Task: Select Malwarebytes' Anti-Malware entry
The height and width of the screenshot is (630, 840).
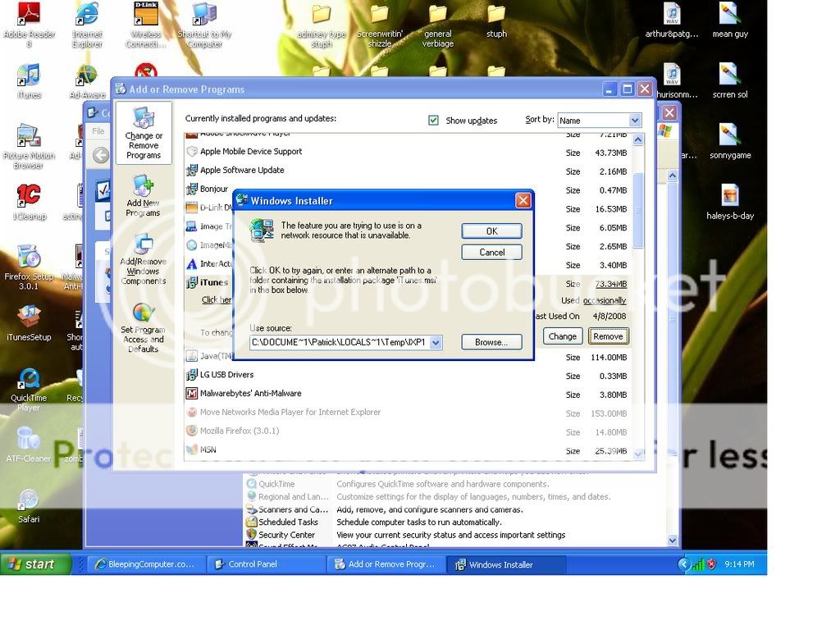Action: 407,395
